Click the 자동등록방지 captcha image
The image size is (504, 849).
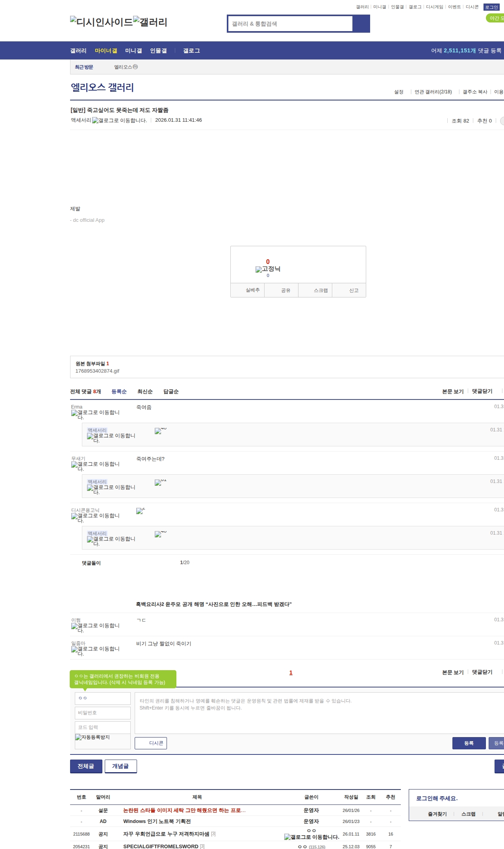pyautogui.click(x=93, y=737)
